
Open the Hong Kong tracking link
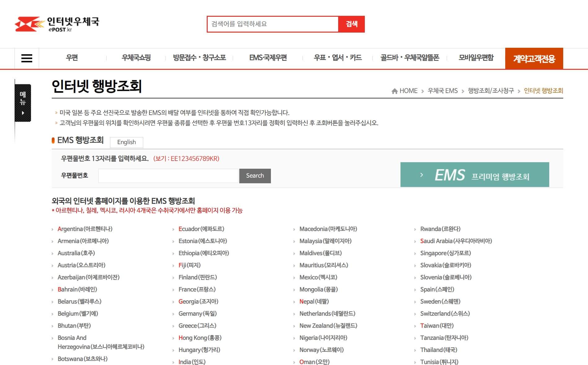pyautogui.click(x=200, y=338)
